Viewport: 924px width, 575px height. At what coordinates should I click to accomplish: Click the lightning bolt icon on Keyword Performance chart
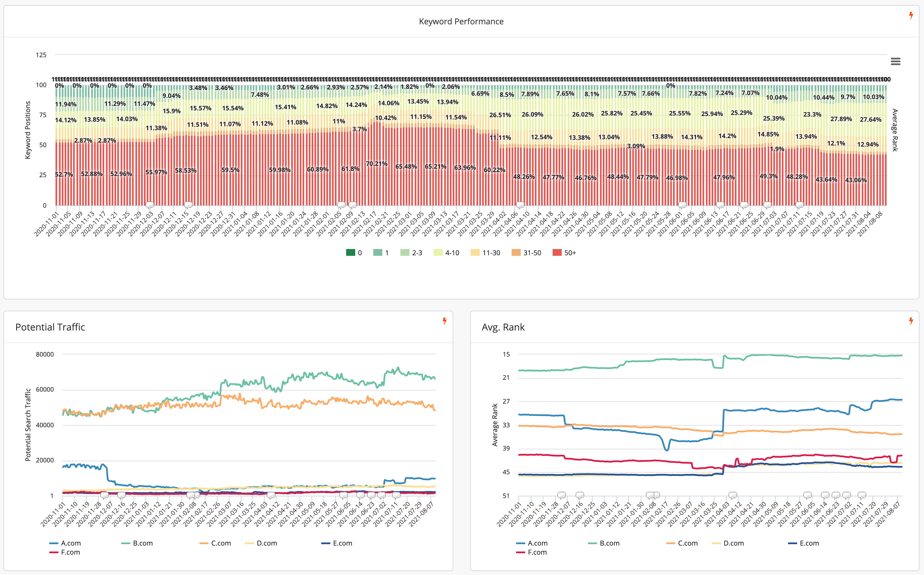(x=912, y=16)
